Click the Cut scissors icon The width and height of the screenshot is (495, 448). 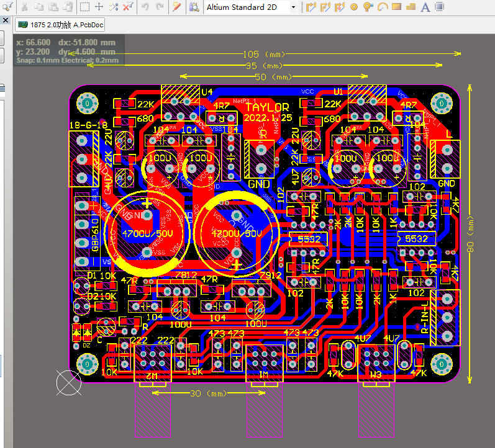click(24, 7)
